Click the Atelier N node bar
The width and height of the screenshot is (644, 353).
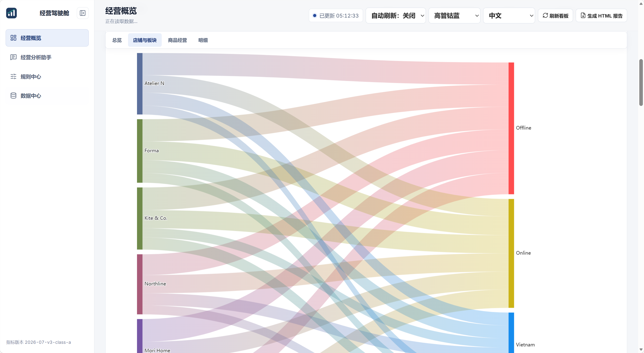click(x=140, y=84)
